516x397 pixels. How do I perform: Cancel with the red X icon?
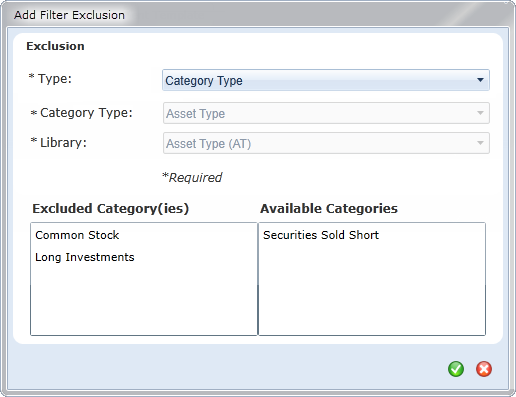tap(484, 369)
